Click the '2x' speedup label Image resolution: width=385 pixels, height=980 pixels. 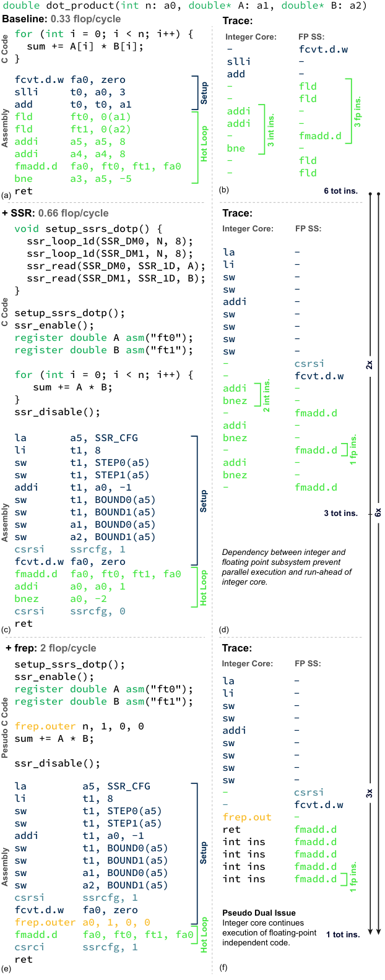(370, 364)
